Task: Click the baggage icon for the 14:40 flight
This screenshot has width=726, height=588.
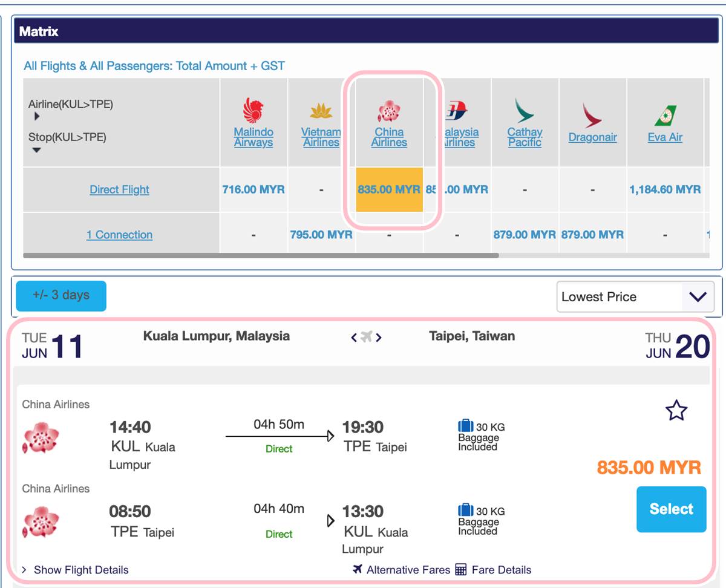Action: (x=465, y=426)
